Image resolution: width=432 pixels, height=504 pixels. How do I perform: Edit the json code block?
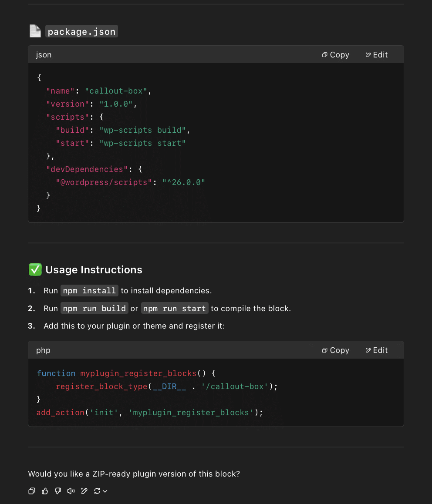tap(377, 55)
